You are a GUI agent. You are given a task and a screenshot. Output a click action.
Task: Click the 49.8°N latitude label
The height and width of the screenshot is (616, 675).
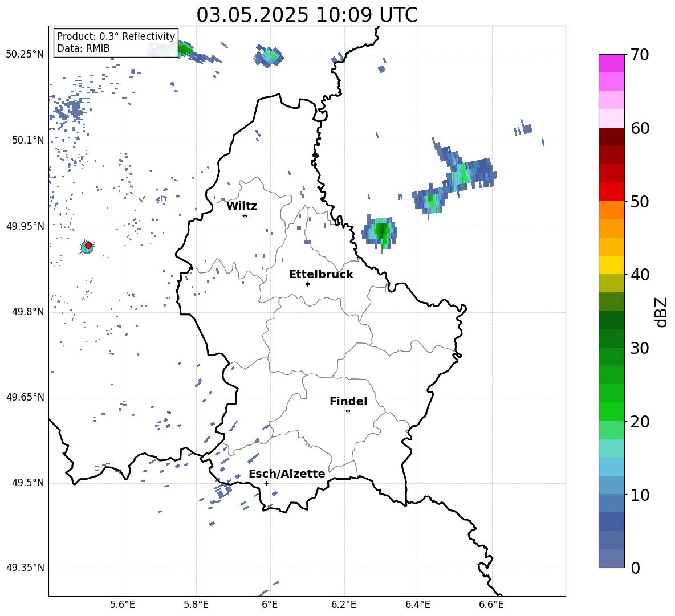(28, 312)
